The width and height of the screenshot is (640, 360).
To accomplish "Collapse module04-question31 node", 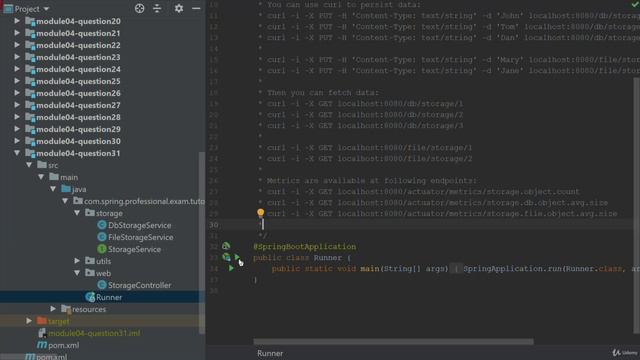I will coord(17,153).
